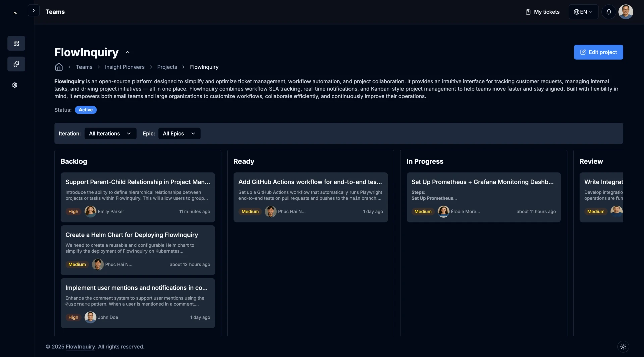Click the bell notifications icon
The height and width of the screenshot is (357, 644).
[x=608, y=12]
